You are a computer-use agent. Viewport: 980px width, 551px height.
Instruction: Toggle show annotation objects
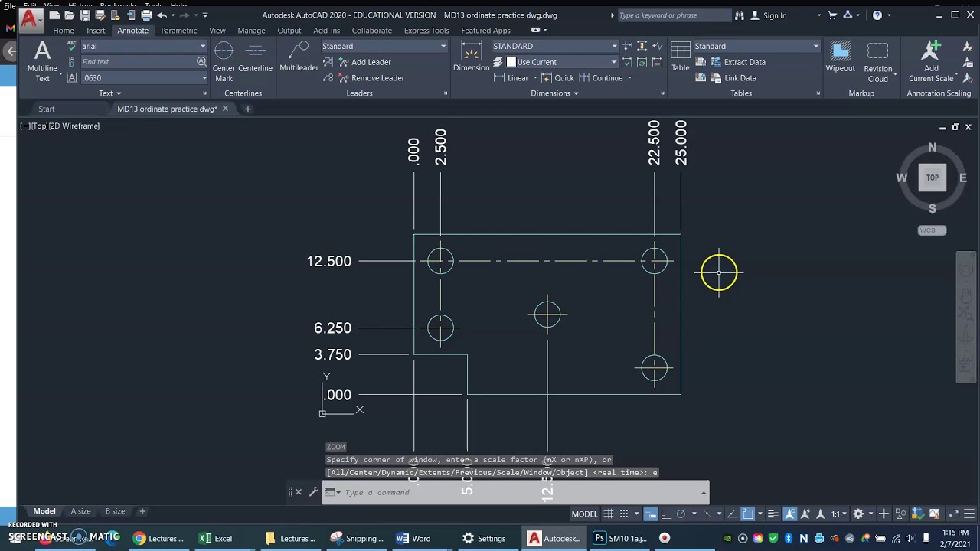tap(790, 514)
